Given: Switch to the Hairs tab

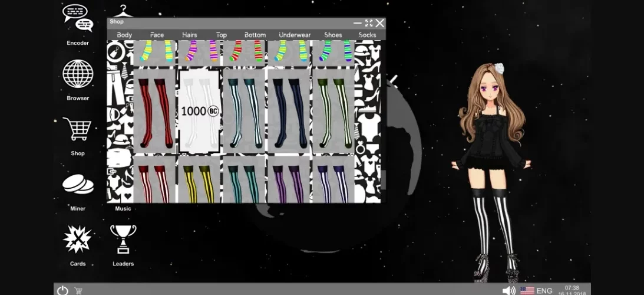Looking at the screenshot, I should (189, 35).
